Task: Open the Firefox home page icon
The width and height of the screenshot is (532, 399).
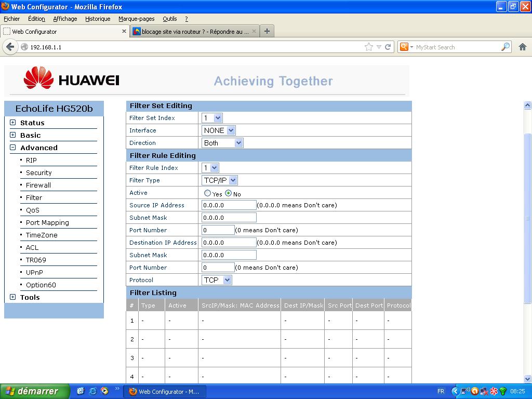Action: pyautogui.click(x=523, y=47)
